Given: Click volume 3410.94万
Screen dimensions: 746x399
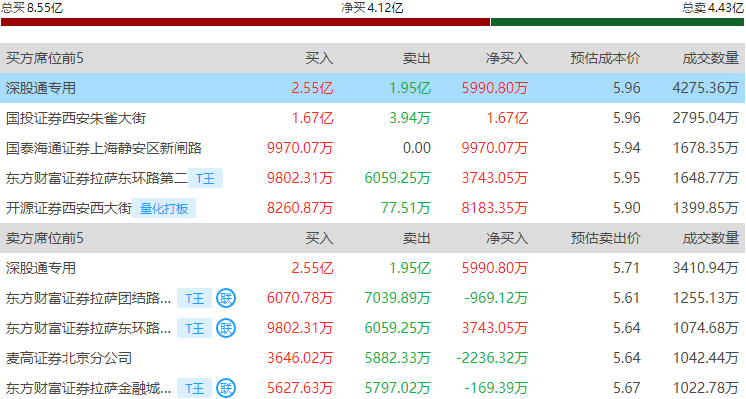Looking at the screenshot, I should [706, 268].
